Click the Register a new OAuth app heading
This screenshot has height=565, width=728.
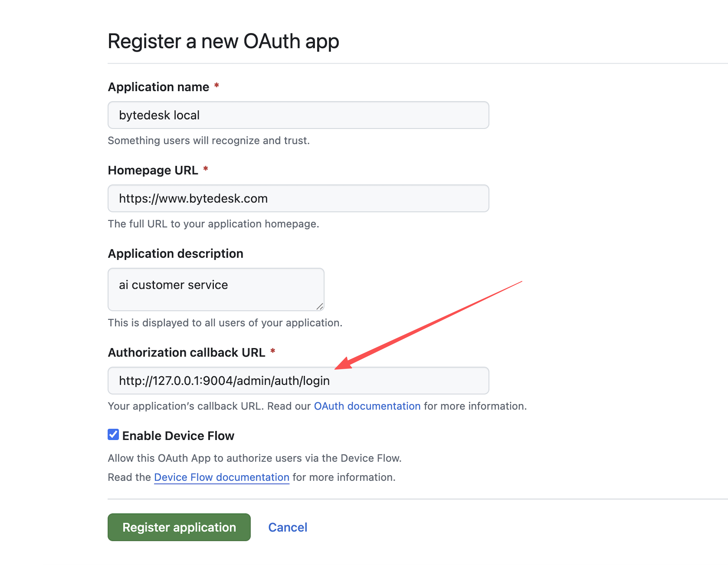tap(223, 41)
